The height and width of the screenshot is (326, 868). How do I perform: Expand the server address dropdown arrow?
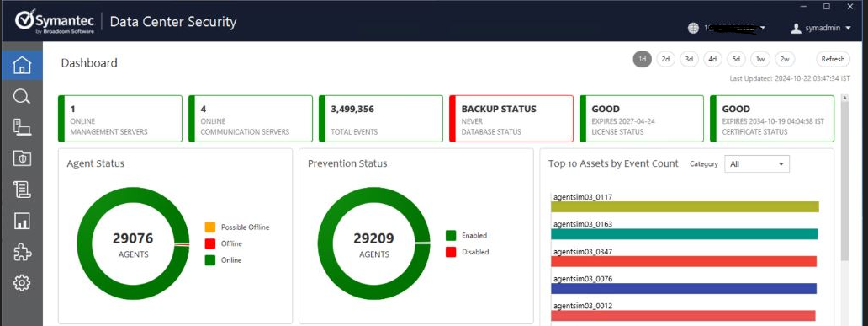tap(764, 28)
